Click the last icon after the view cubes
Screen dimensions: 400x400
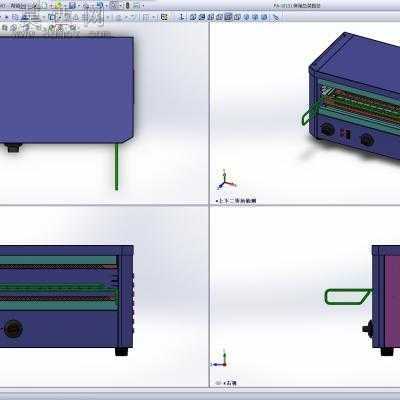click(x=276, y=17)
